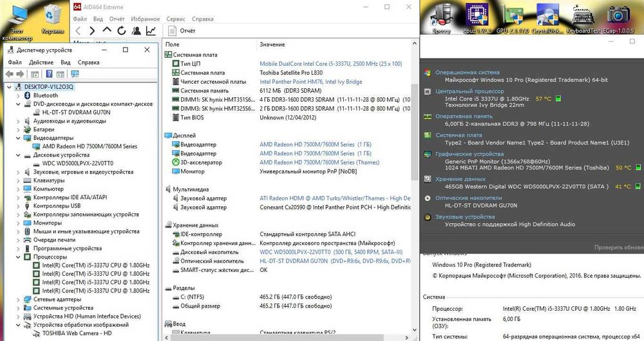The height and width of the screenshot is (341, 644).
Task: Click Device Manager help question-mark icon
Action: click(x=50, y=74)
